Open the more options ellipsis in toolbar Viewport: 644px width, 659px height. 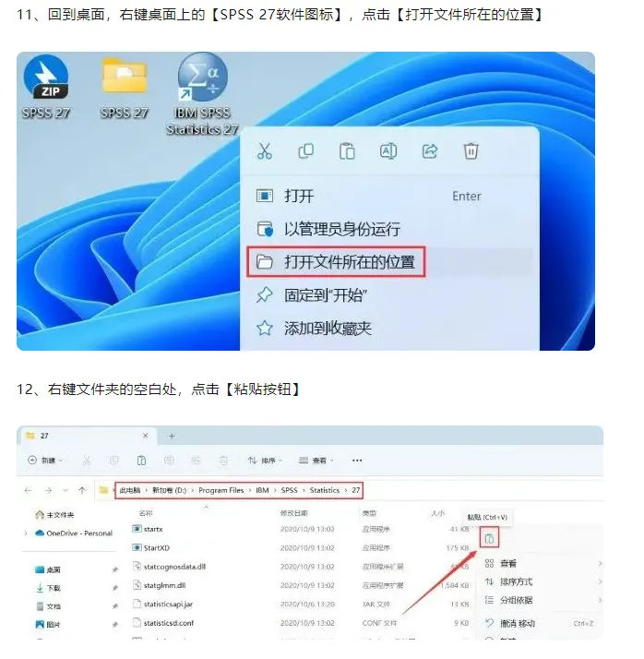pyautogui.click(x=357, y=461)
